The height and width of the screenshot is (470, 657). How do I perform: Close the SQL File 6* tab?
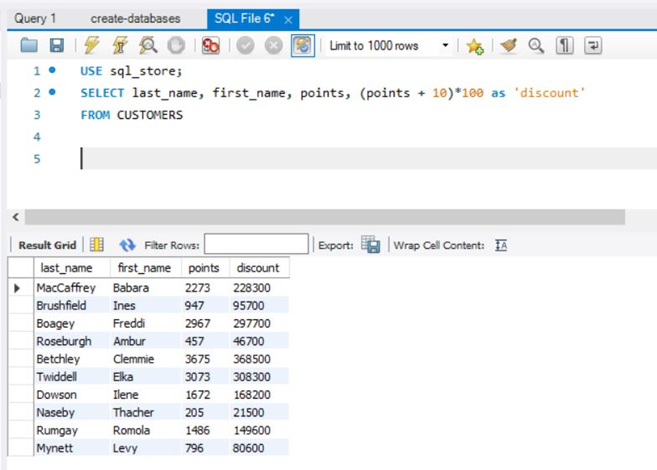point(288,19)
